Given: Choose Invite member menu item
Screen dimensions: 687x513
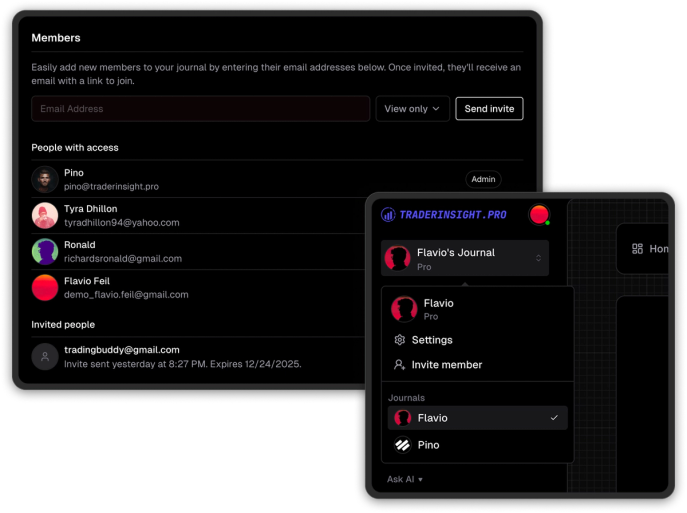Looking at the screenshot, I should (x=478, y=364).
